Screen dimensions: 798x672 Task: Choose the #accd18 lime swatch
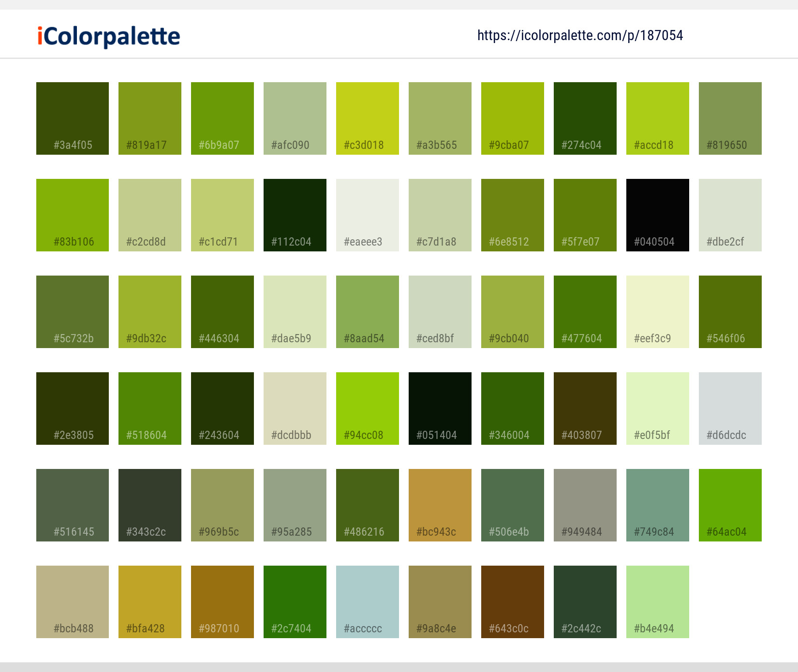point(658,118)
